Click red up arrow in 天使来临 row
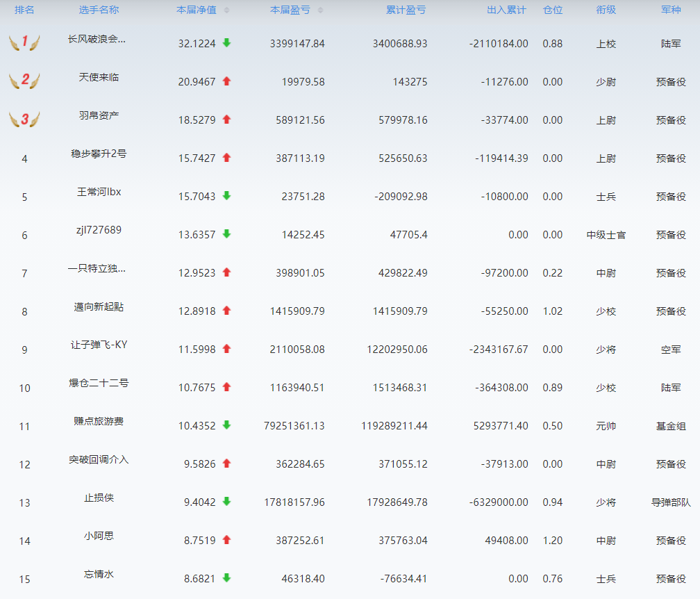This screenshot has height=599, width=700. tap(227, 81)
